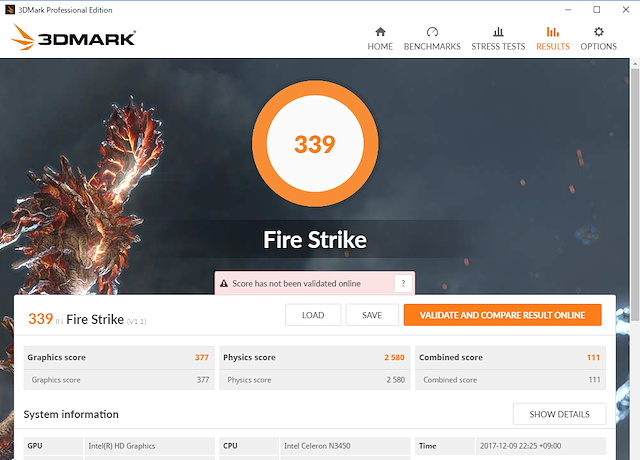Open the question mark help for validation
The image size is (640, 460).
pyautogui.click(x=403, y=283)
